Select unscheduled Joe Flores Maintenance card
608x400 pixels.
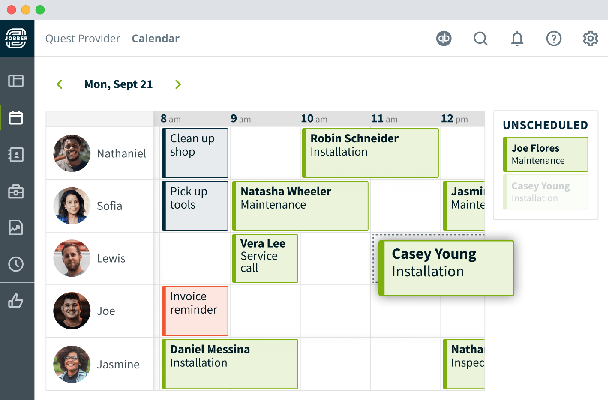(545, 154)
